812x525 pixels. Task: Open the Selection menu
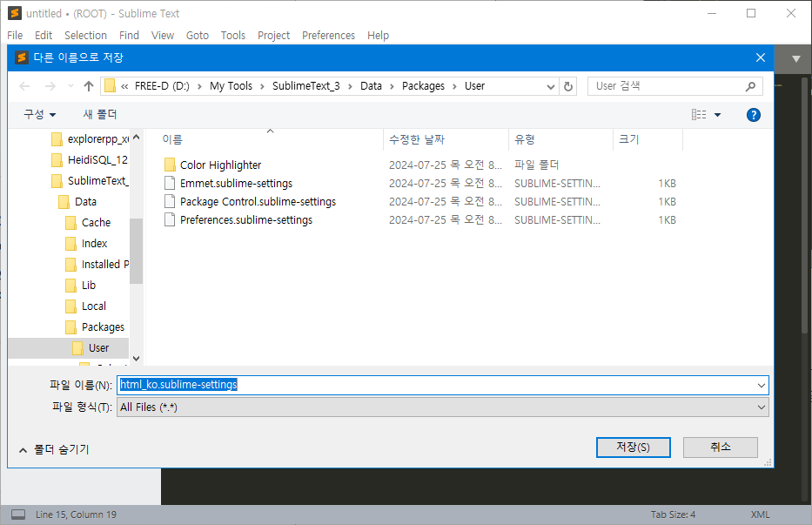[x=85, y=35]
